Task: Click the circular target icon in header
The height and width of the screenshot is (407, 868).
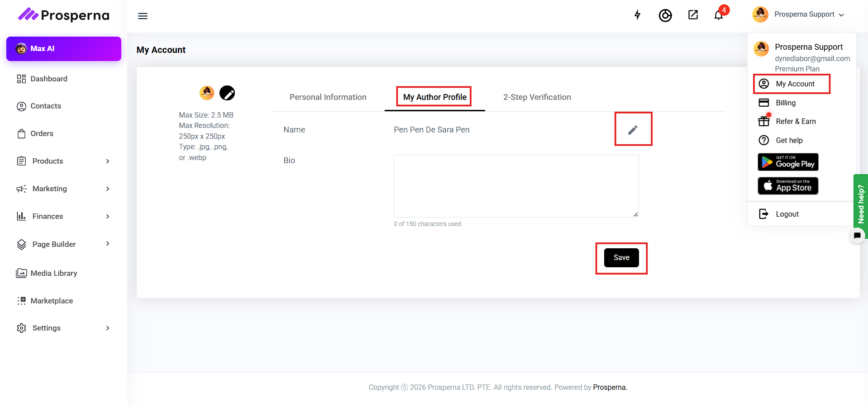Action: click(665, 15)
